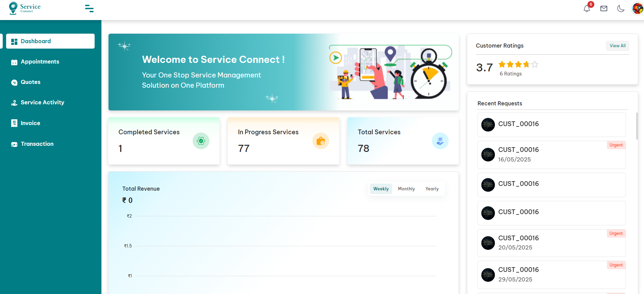Open the notifications bell icon
The height and width of the screenshot is (294, 644).
586,8
